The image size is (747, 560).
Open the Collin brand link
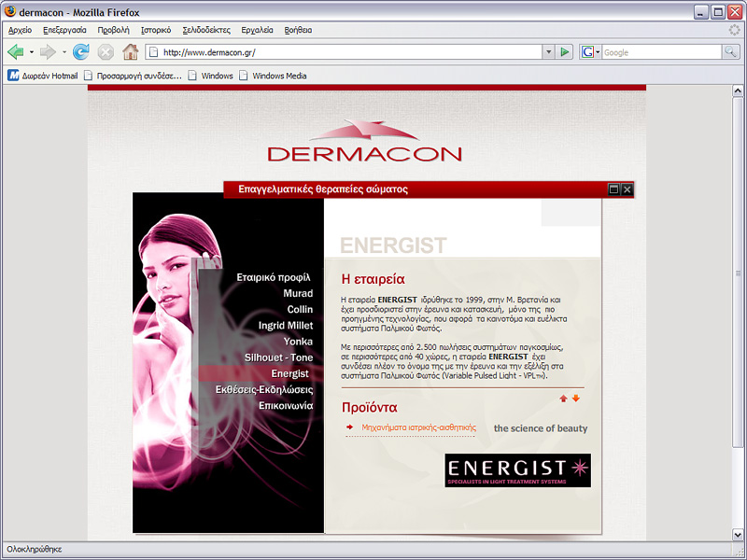pyautogui.click(x=300, y=310)
